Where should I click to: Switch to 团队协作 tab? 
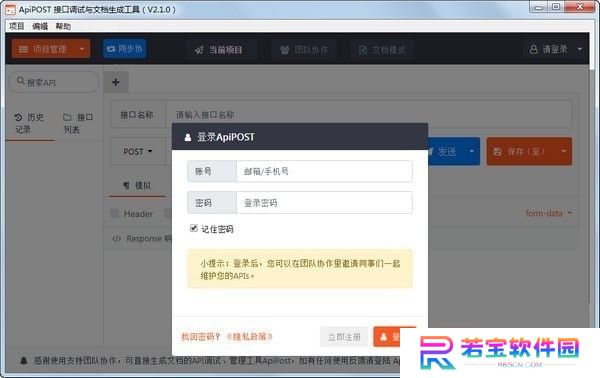304,50
